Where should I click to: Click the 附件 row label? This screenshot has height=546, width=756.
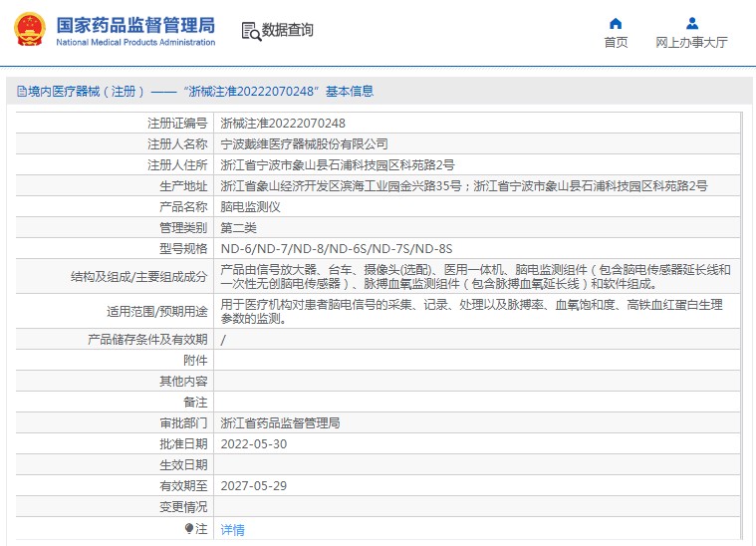tap(196, 361)
